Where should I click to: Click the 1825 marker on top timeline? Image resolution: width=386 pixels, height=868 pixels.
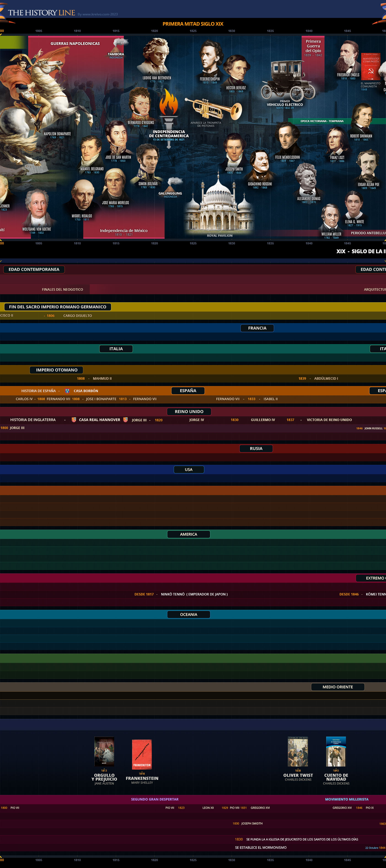point(193,31)
